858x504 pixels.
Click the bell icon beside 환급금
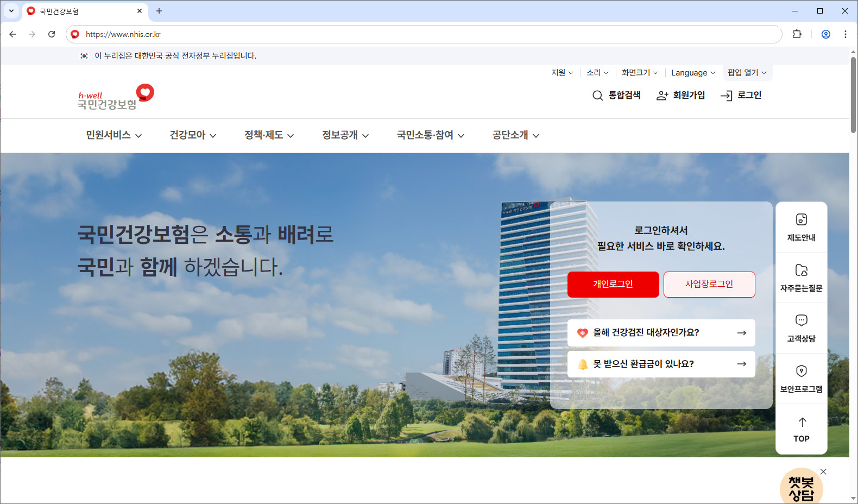[583, 364]
